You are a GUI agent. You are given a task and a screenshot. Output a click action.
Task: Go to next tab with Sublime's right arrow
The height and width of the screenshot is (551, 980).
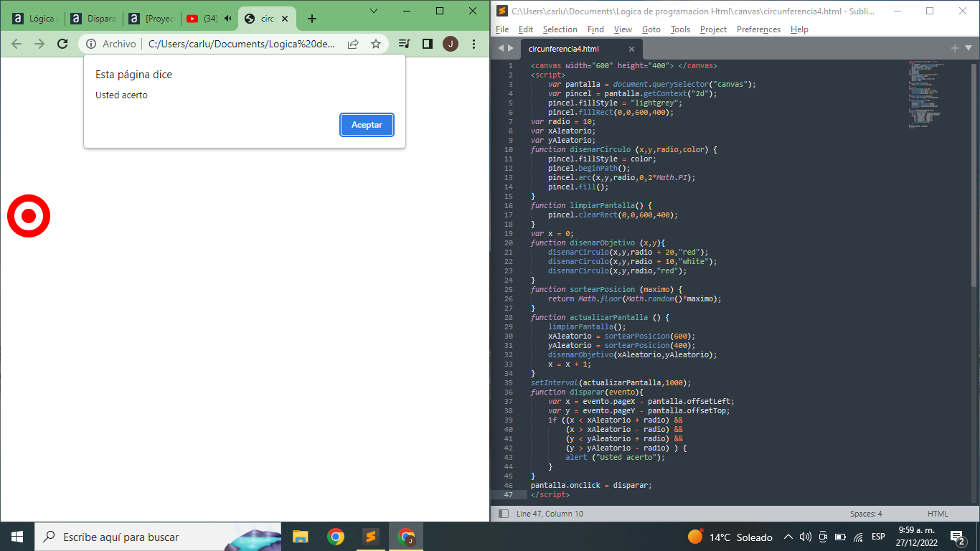coord(511,49)
